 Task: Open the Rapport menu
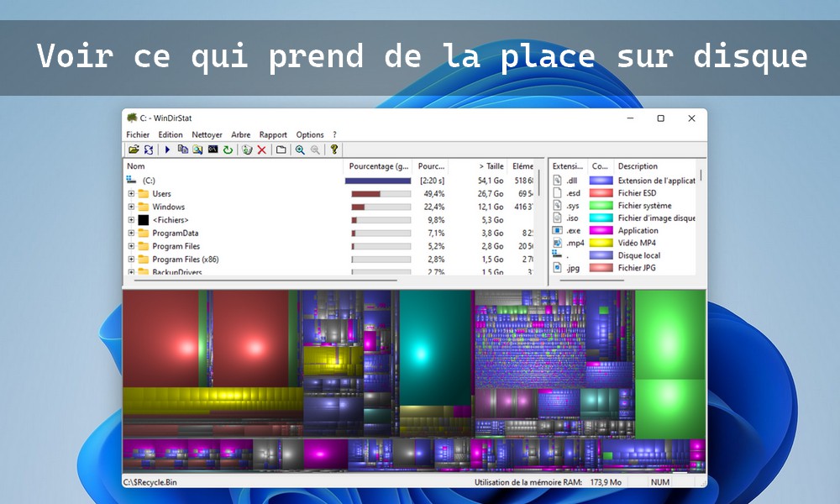[273, 134]
